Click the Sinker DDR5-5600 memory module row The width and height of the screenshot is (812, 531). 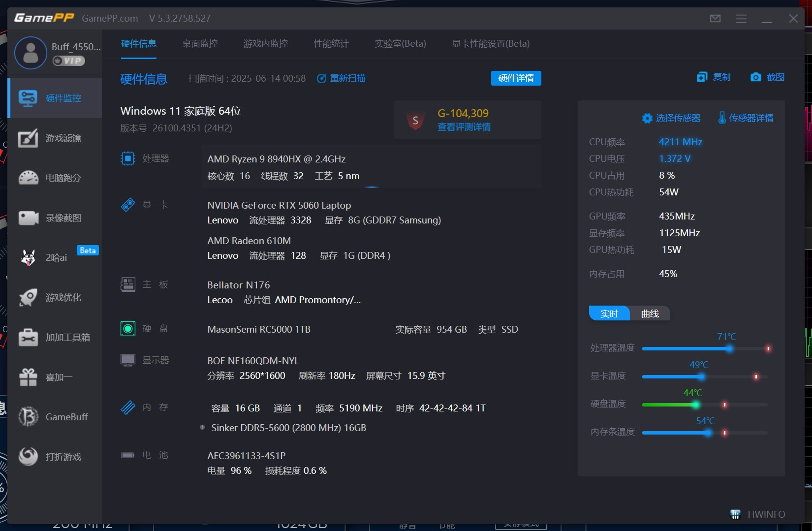tap(289, 427)
